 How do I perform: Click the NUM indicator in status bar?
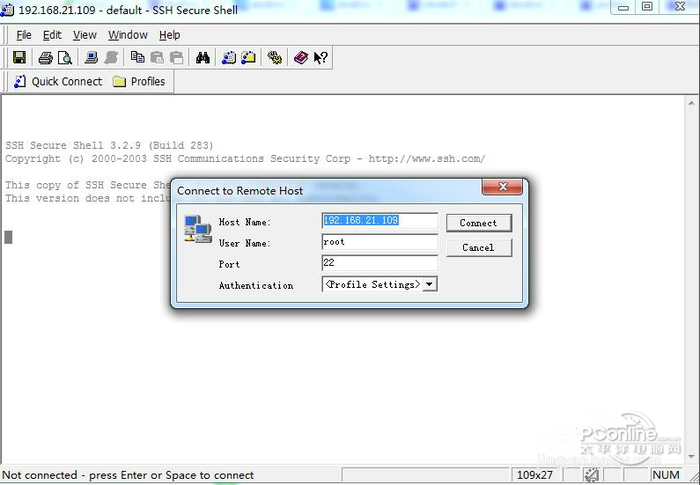coord(666,475)
